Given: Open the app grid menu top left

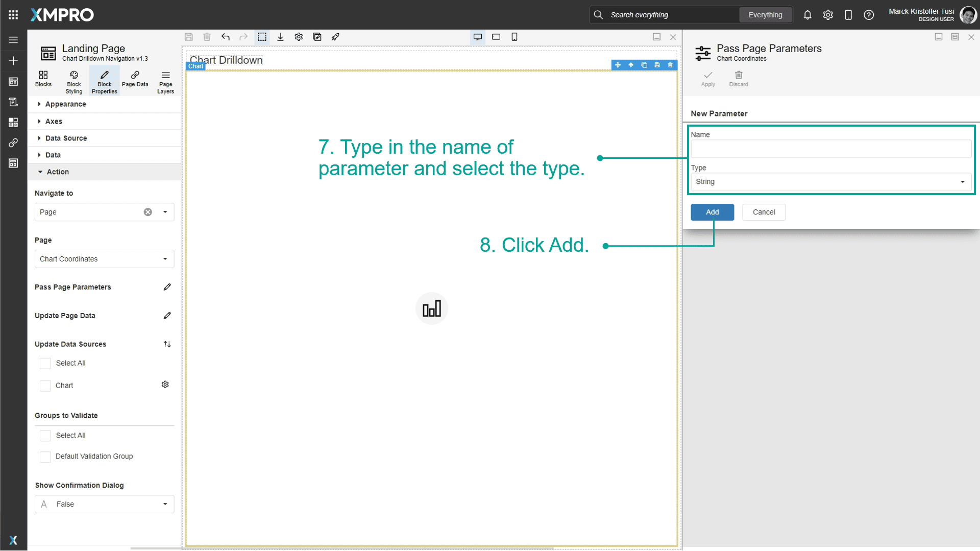Looking at the screenshot, I should 13,14.
